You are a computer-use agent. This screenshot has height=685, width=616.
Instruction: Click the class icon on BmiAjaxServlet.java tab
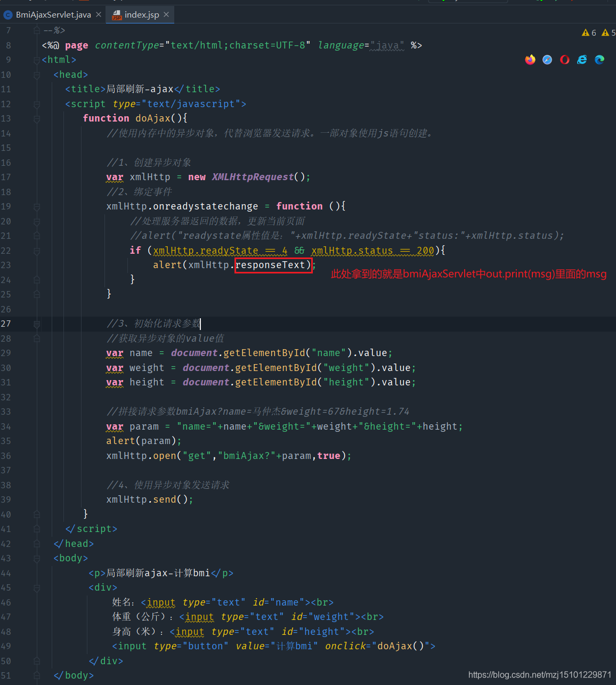pyautogui.click(x=8, y=15)
